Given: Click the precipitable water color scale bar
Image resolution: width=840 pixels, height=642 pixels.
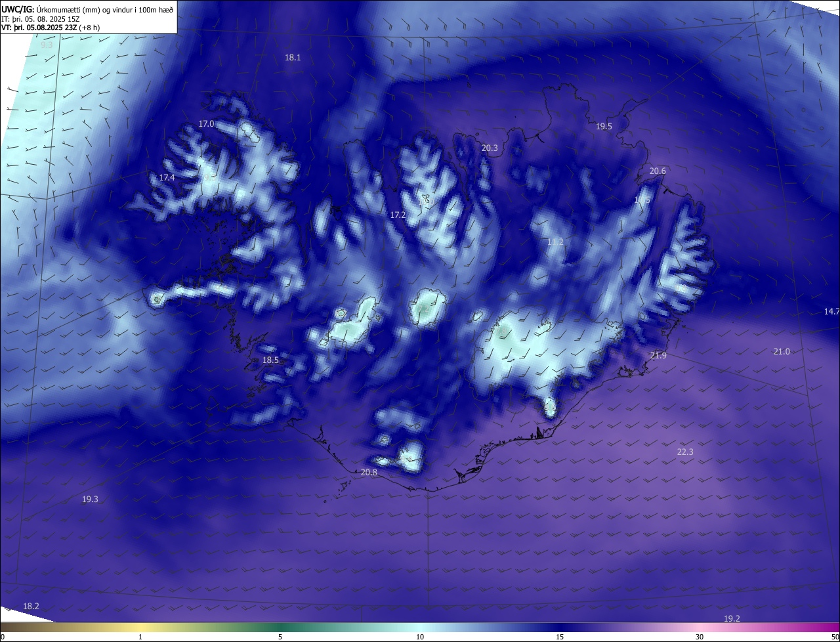Looking at the screenshot, I should (420, 627).
